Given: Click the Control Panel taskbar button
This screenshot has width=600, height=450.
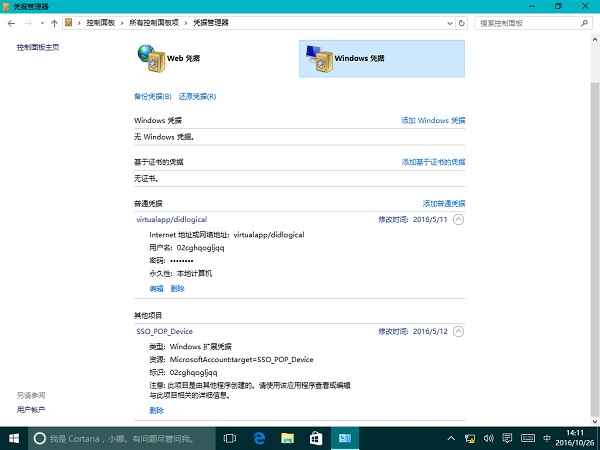Looking at the screenshot, I should click(x=345, y=439).
